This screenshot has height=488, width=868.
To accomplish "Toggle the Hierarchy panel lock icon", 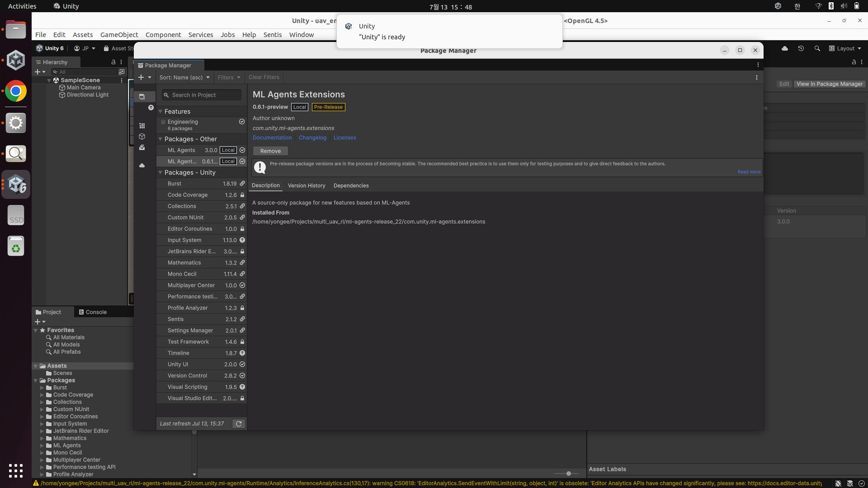I will click(x=113, y=62).
